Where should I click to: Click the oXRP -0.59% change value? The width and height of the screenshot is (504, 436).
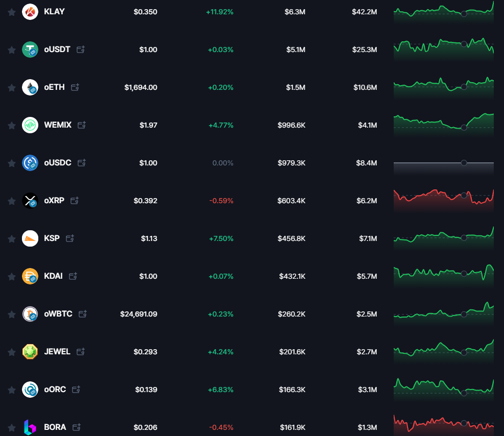coord(221,201)
